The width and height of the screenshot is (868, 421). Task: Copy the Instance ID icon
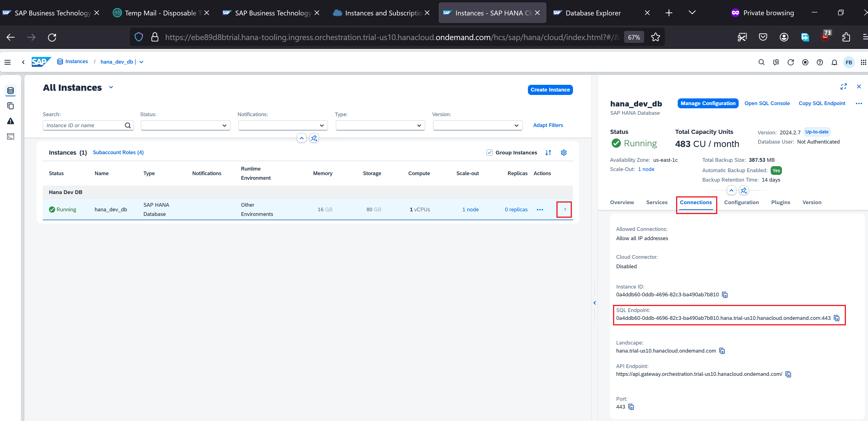[x=725, y=295]
